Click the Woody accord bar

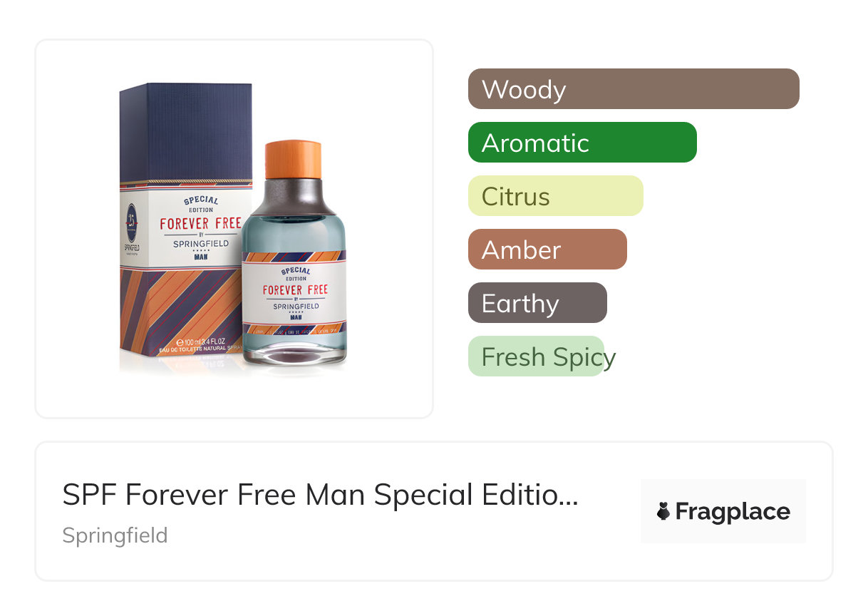click(634, 88)
